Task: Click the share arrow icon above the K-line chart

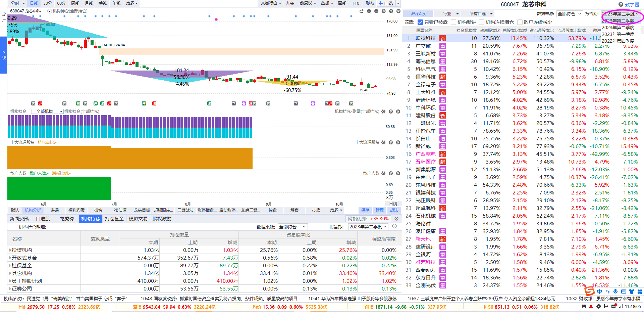Action: pos(362,11)
